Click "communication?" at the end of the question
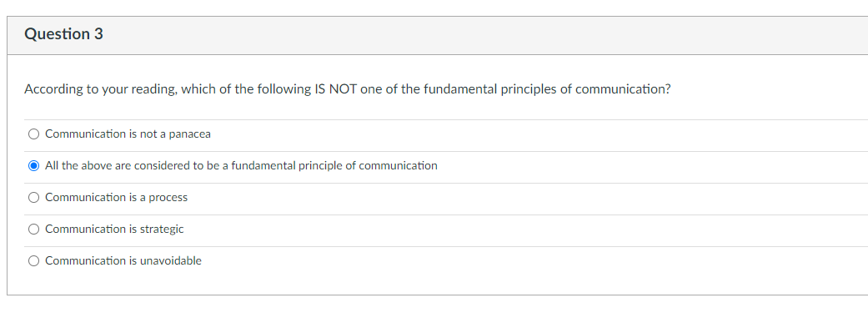This screenshot has height=323, width=868. [624, 90]
